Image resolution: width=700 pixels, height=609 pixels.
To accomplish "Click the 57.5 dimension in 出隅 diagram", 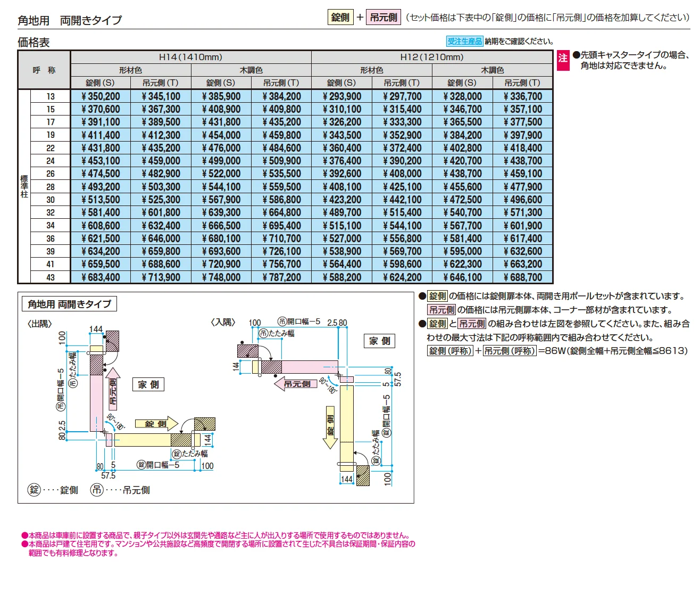I will click(x=108, y=475).
